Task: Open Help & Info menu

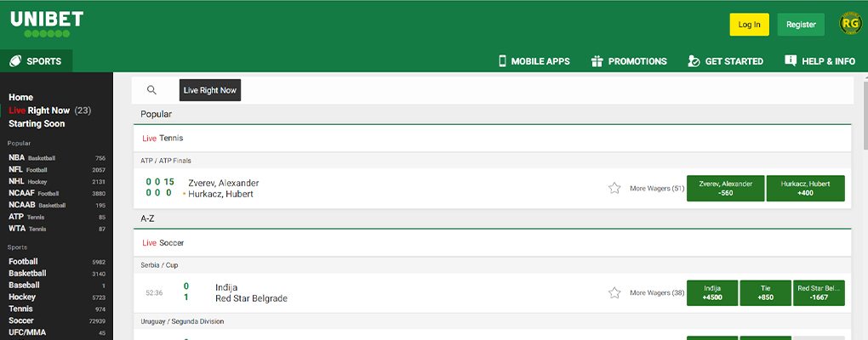Action: click(820, 61)
